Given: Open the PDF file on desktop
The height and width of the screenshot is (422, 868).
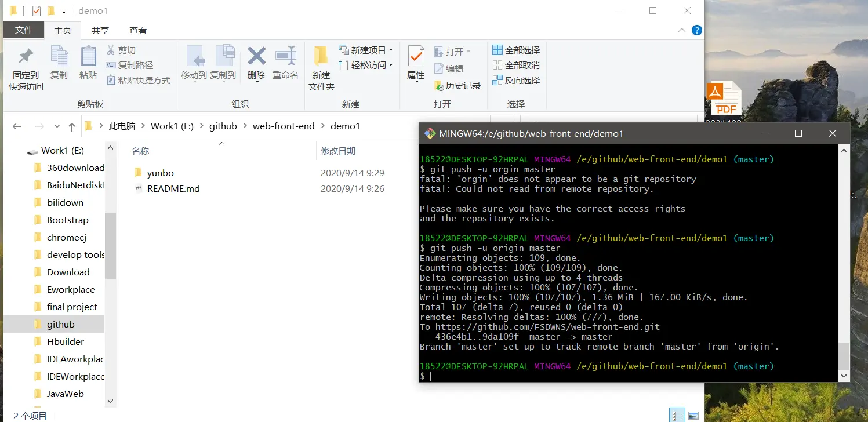Looking at the screenshot, I should click(724, 97).
